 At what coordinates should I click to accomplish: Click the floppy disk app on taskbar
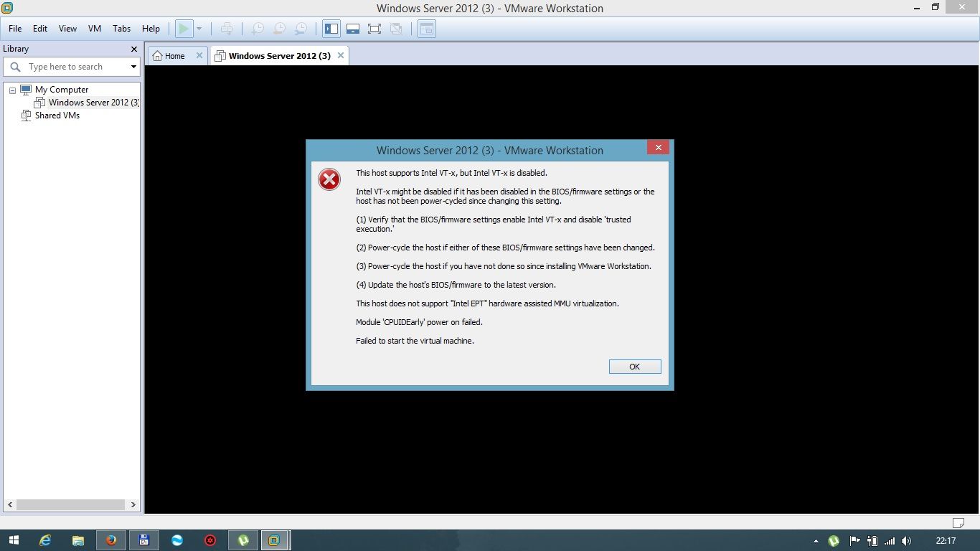[x=144, y=540]
